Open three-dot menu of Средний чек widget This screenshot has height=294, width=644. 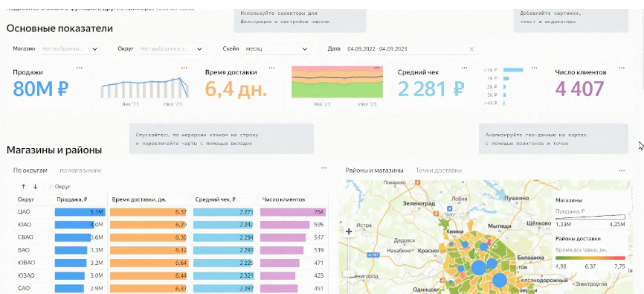point(464,68)
